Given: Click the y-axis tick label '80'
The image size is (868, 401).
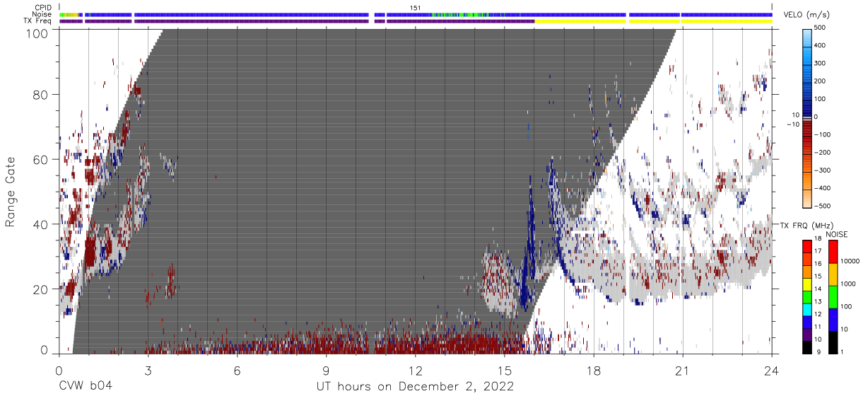Looking at the screenshot, I should [x=41, y=95].
